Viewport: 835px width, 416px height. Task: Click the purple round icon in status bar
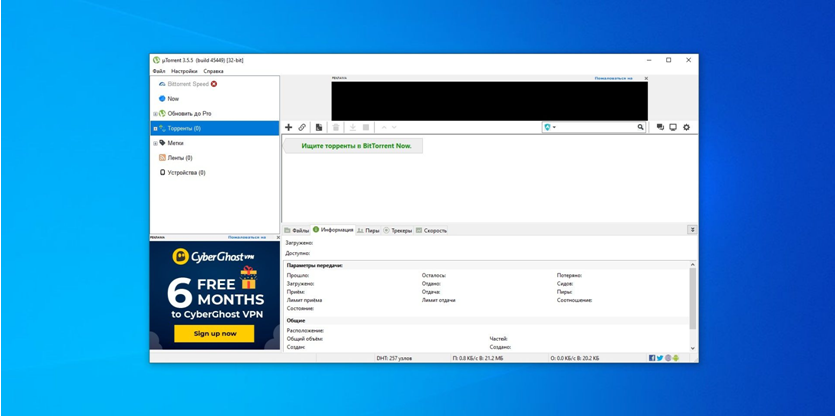[x=668, y=358]
